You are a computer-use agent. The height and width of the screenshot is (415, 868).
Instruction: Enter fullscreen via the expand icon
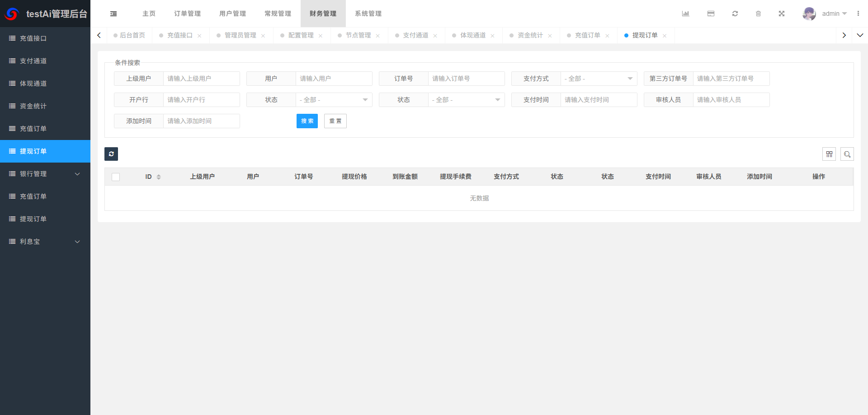pos(782,14)
